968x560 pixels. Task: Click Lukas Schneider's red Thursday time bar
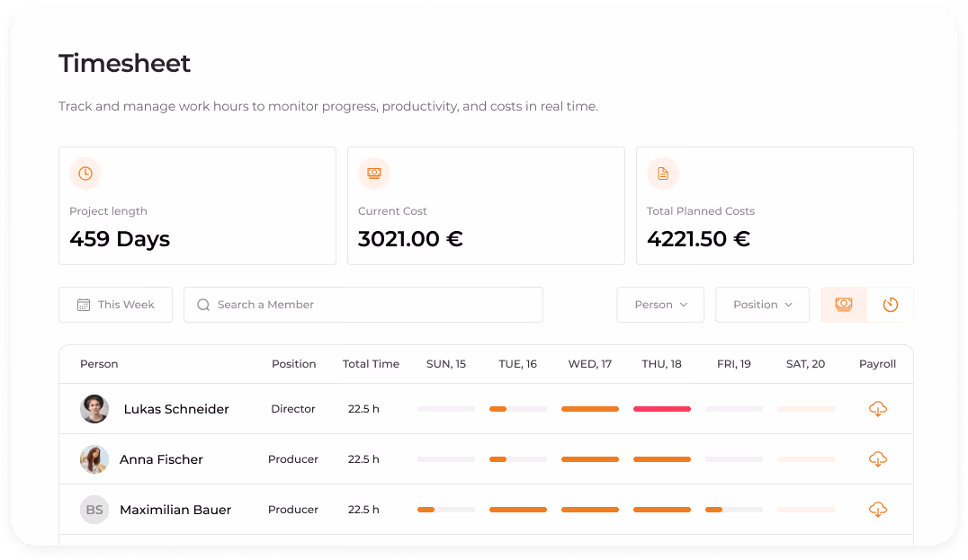[662, 409]
